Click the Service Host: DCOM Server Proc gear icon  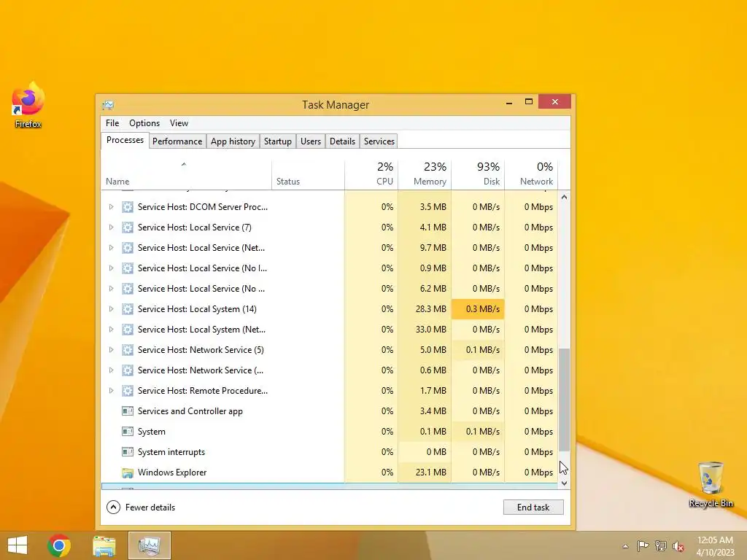click(x=127, y=207)
